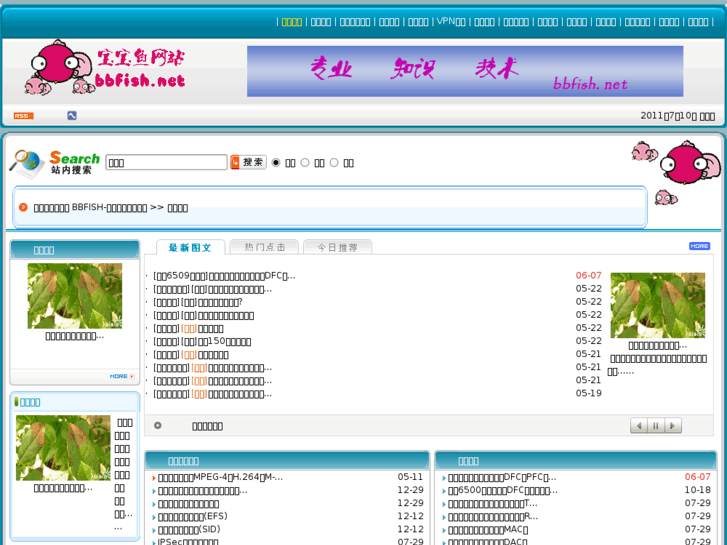Open the leaf thumbnail right of article list

[x=657, y=305]
